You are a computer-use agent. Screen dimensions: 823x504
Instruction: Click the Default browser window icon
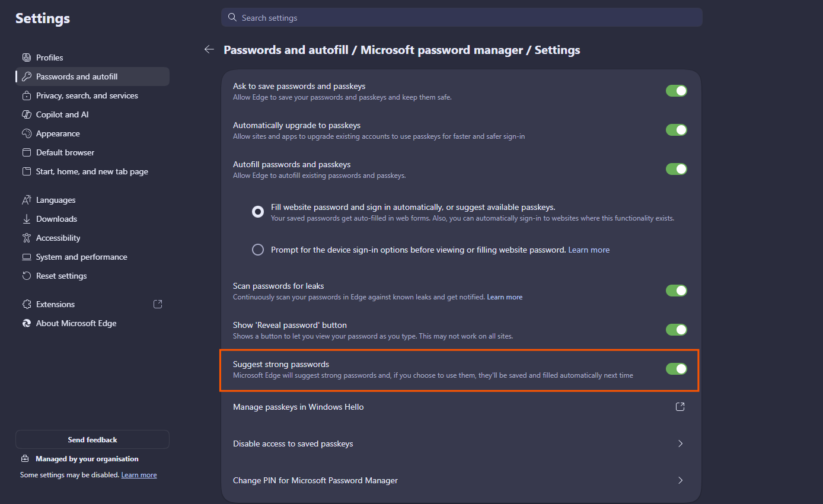pos(26,152)
